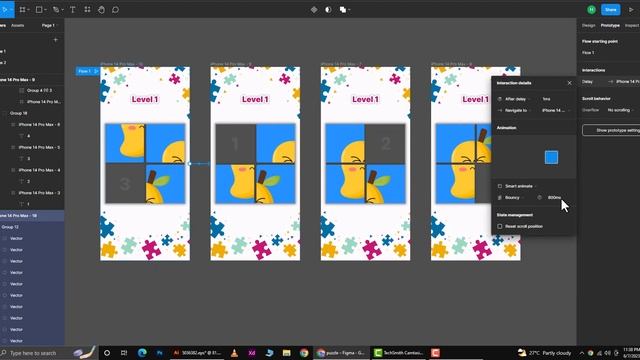The height and width of the screenshot is (360, 640).
Task: Open the After delay trigger dropdown
Action: [x=518, y=99]
